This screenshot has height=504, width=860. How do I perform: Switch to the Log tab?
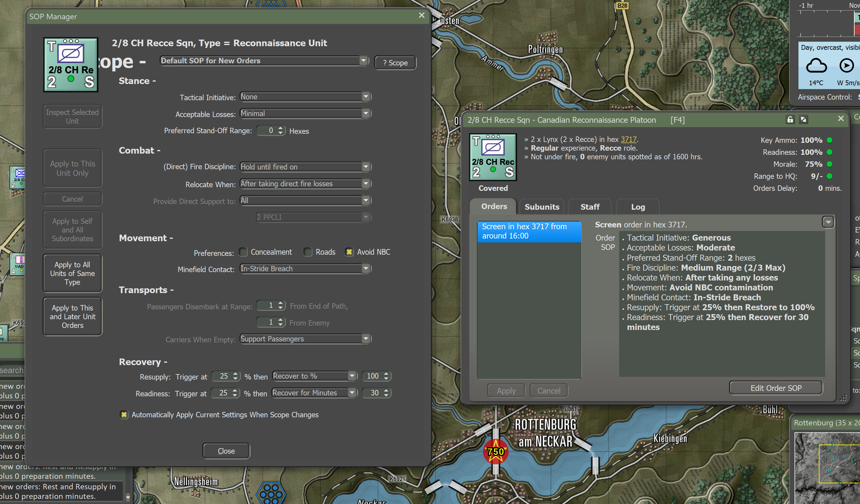[638, 207]
